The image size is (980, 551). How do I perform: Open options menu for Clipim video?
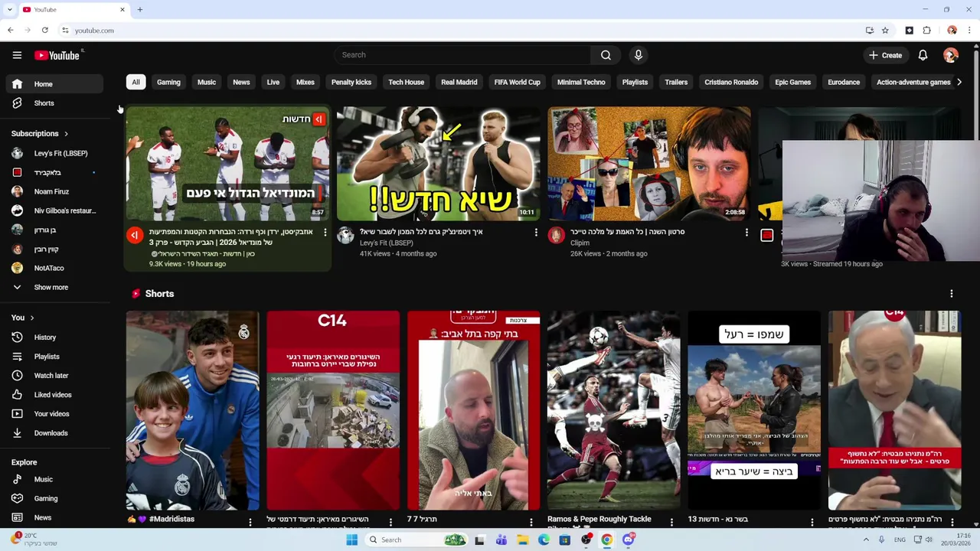[746, 232]
